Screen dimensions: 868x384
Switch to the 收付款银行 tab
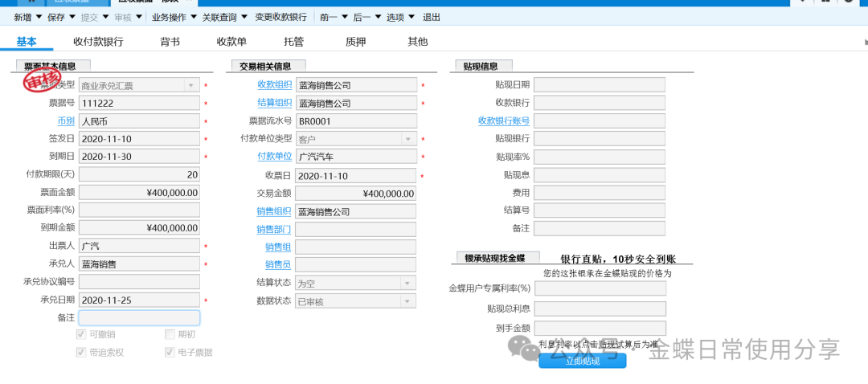tap(98, 42)
